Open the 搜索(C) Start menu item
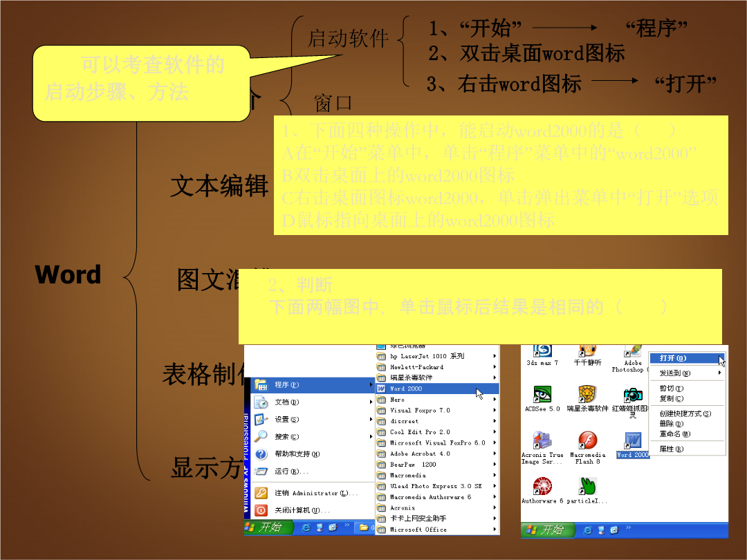This screenshot has height=560, width=747. (313, 437)
